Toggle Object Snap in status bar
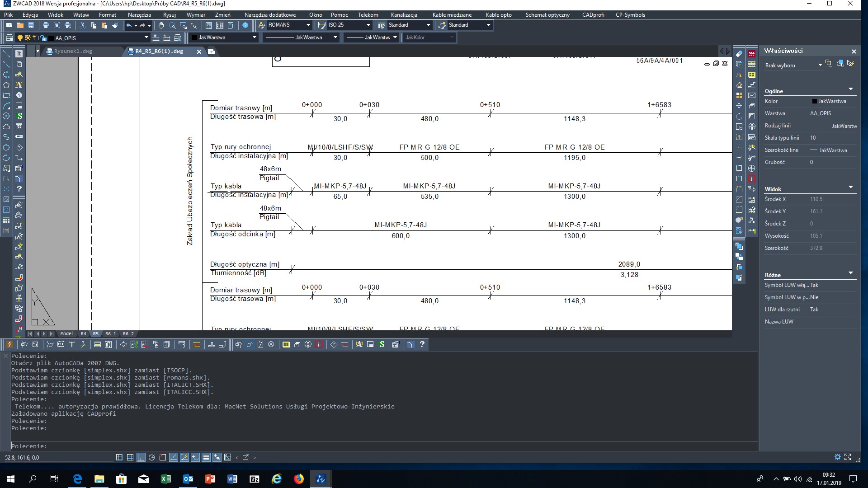This screenshot has height=488, width=868. [x=163, y=457]
